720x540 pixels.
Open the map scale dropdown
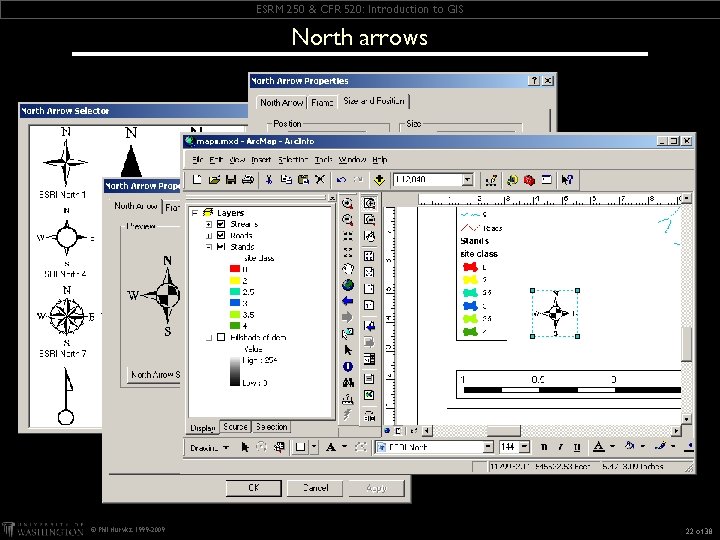467,180
